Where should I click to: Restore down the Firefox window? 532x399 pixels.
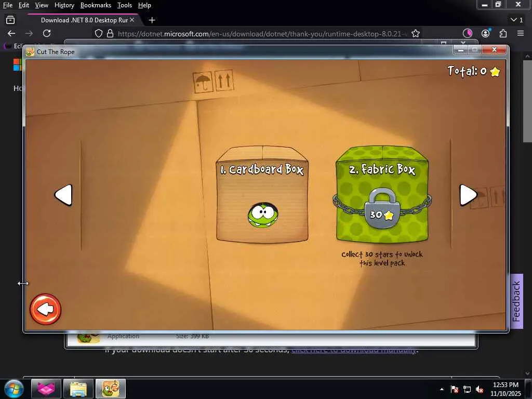click(x=498, y=4)
